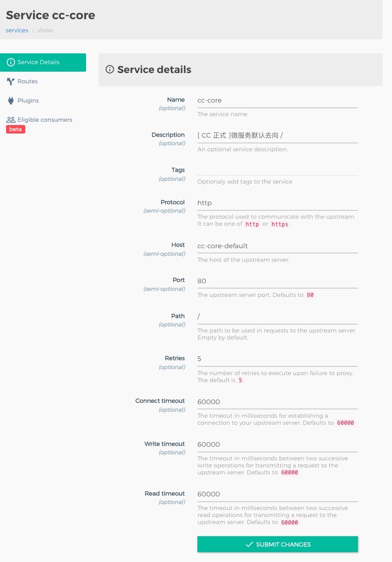Click the Routes fork icon

tap(11, 81)
